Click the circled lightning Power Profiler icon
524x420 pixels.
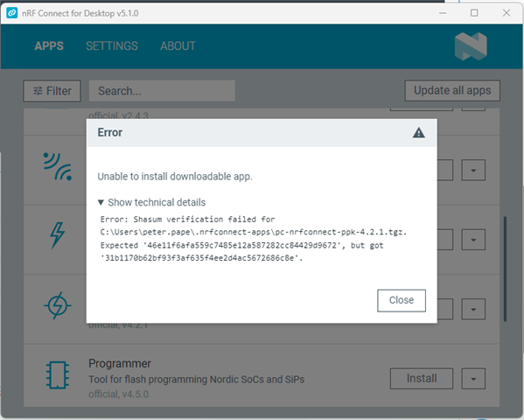tap(58, 305)
